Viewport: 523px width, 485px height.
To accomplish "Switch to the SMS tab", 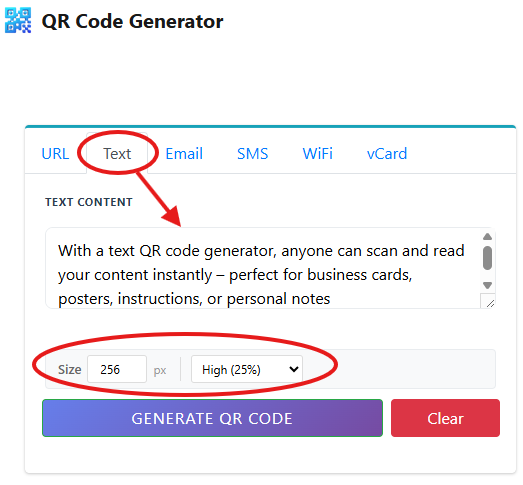I will 252,154.
